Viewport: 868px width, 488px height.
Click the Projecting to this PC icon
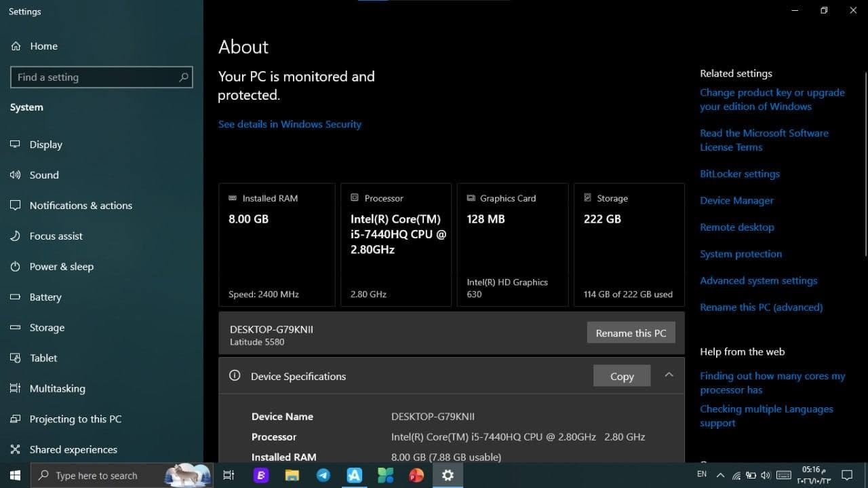point(16,419)
